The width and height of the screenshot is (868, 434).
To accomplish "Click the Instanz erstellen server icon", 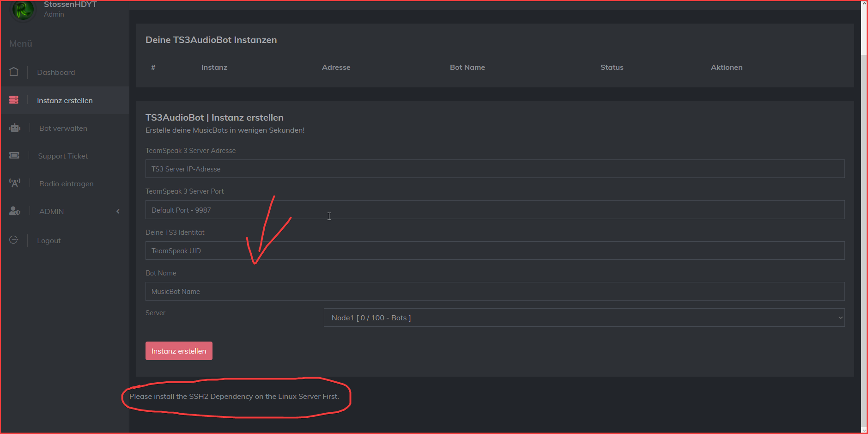I will coord(14,100).
